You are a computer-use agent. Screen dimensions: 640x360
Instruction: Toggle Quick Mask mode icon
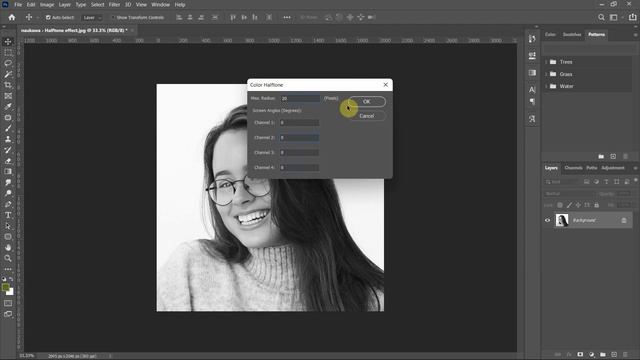(8, 303)
